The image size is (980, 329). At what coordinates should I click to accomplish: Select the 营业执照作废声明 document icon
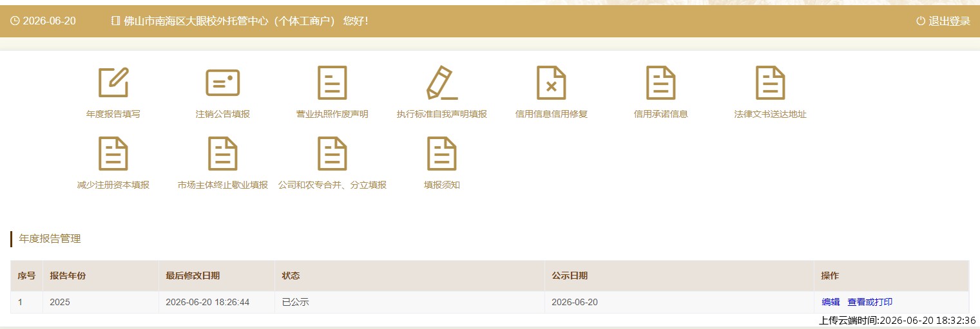pos(332,82)
